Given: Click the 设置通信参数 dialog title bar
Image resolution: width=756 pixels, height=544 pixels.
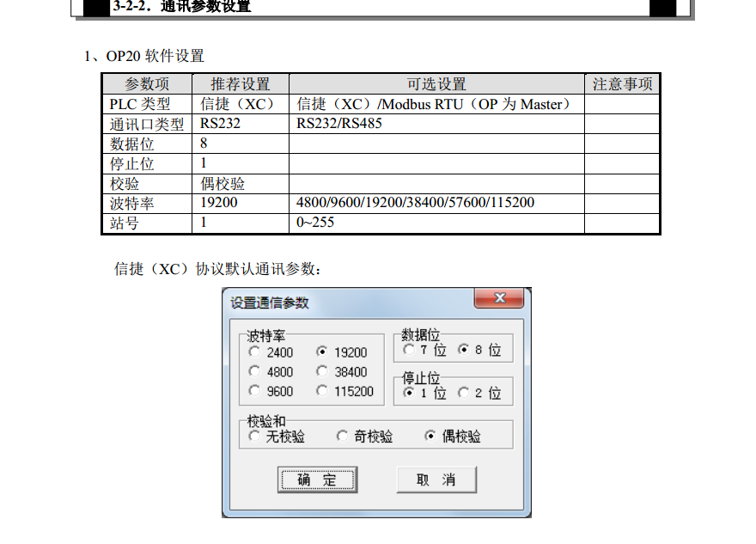Looking at the screenshot, I should click(344, 303).
